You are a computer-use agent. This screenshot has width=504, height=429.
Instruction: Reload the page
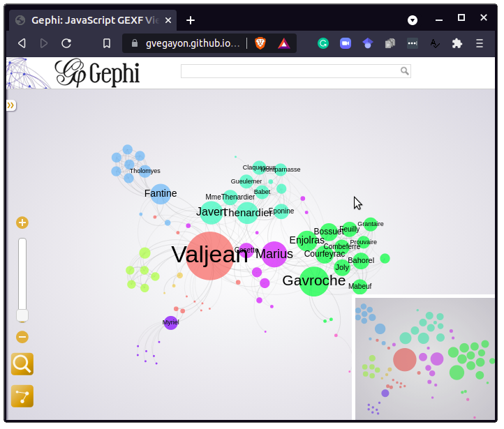(x=66, y=43)
